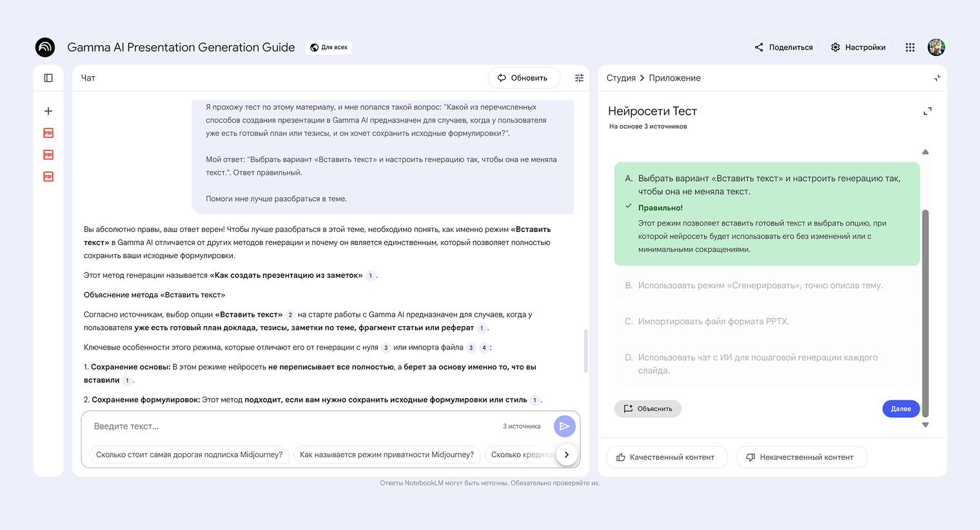The height and width of the screenshot is (530, 980).
Task: Open Настройки in the top bar
Action: coord(859,47)
